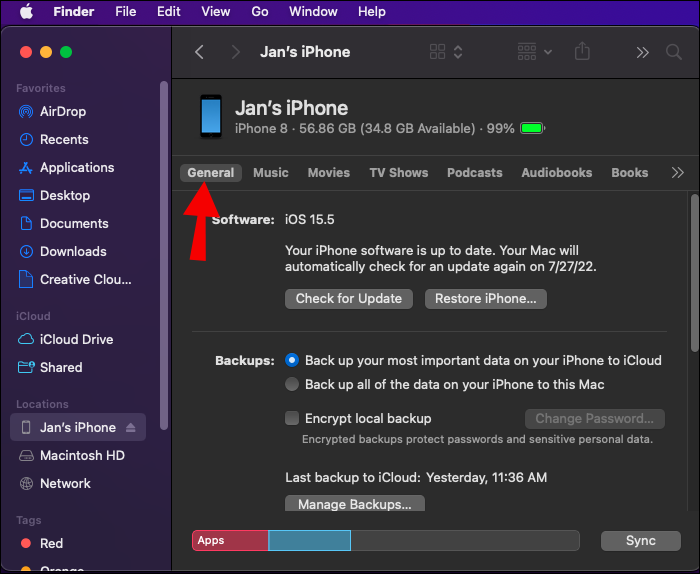Image resolution: width=700 pixels, height=574 pixels.
Task: Eject Jan's iPhone from sidebar
Action: [130, 428]
